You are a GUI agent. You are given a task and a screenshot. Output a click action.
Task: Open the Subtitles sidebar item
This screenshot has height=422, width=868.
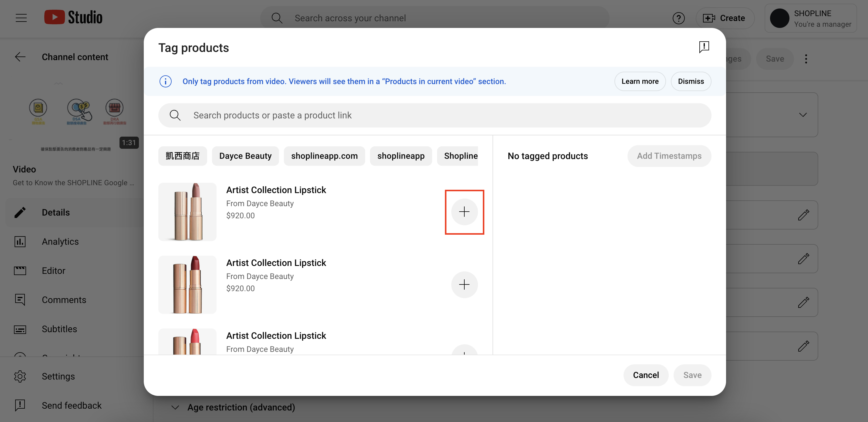tap(75, 328)
